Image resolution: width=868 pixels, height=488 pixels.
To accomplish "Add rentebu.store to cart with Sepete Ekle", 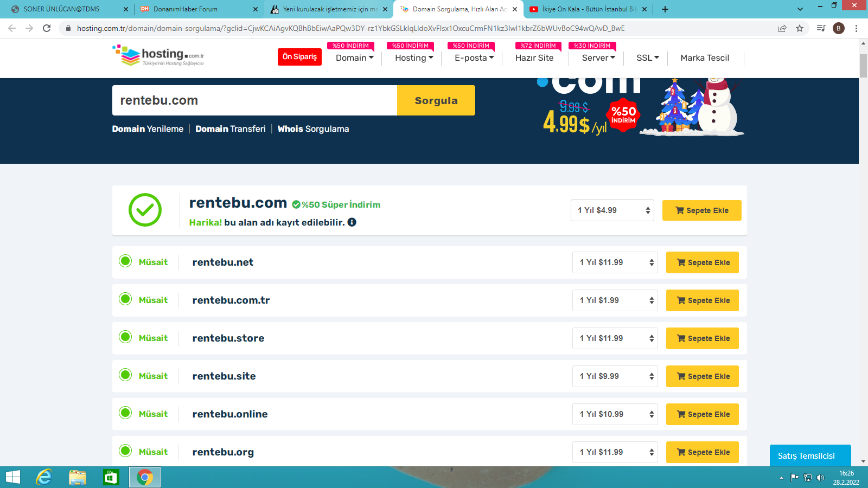I will (x=703, y=338).
